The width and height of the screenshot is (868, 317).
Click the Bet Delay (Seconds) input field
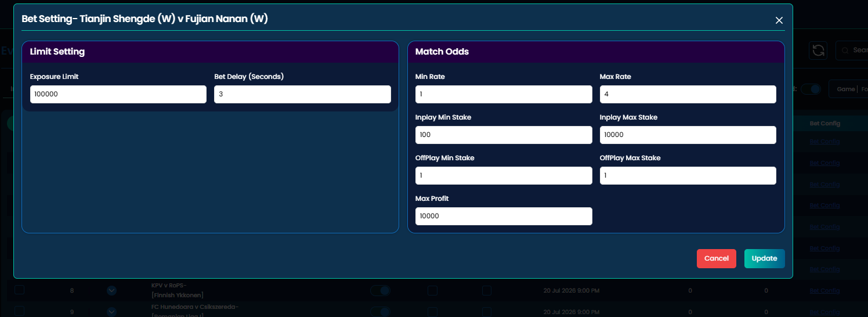pos(302,94)
